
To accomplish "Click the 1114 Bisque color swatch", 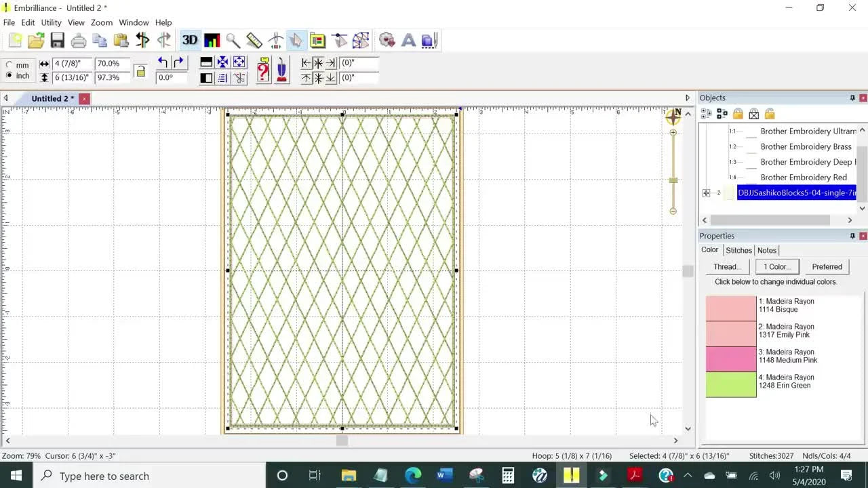I will click(x=731, y=308).
